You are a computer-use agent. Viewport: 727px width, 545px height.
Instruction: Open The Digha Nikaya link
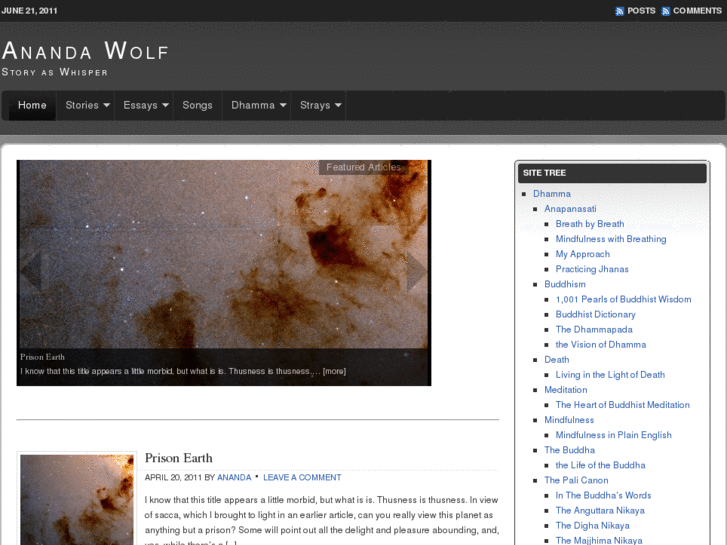point(593,526)
